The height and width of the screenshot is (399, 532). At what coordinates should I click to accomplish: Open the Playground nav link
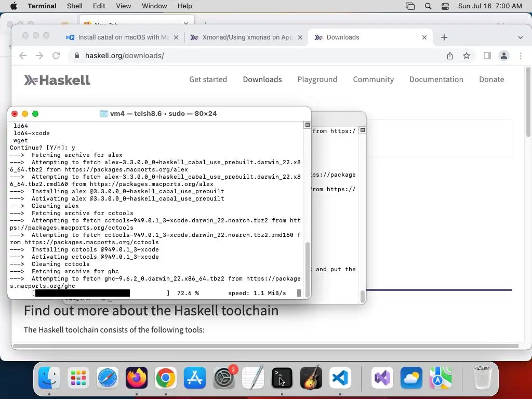click(317, 79)
